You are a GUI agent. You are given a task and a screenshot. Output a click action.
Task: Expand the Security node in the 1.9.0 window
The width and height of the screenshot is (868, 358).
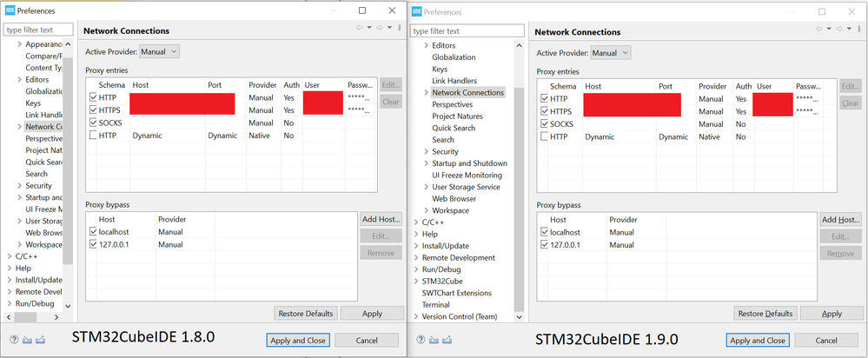pos(427,151)
